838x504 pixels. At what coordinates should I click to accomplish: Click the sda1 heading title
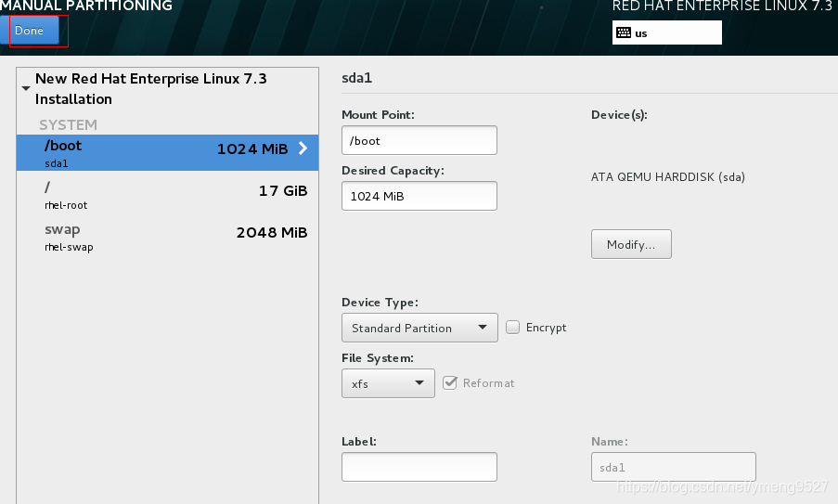click(x=356, y=78)
